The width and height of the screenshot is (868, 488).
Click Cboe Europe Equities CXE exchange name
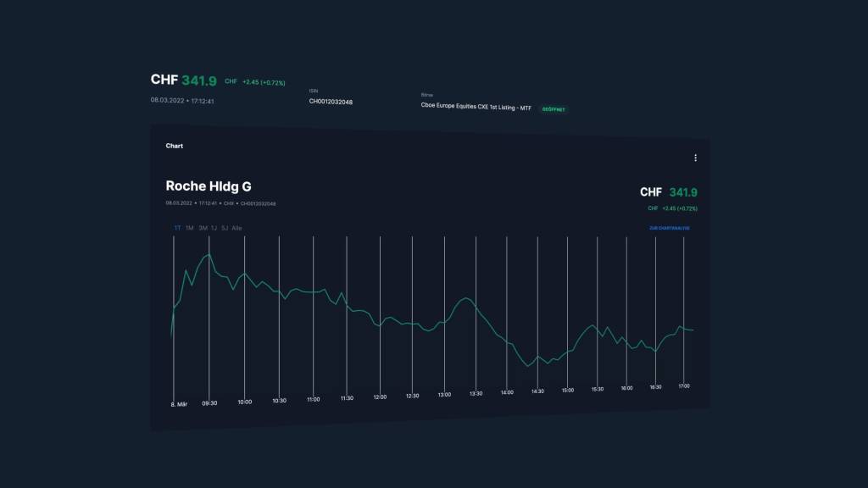pos(476,106)
